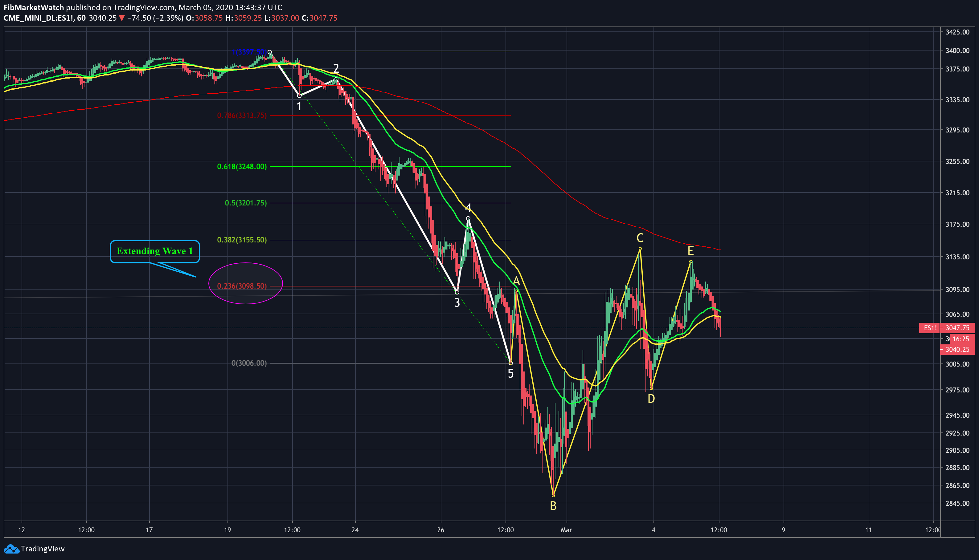Click the 19 date on time axis
This screenshot has width=979, height=560.
pos(227,530)
